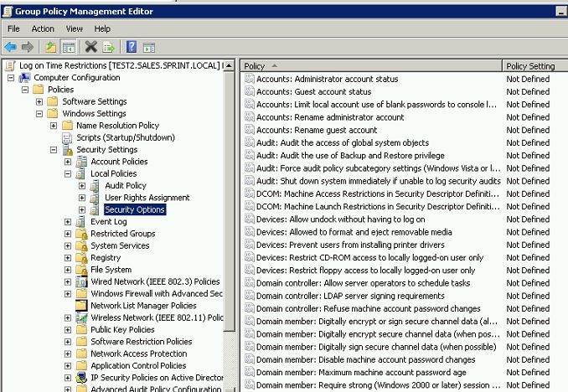Expand the Software Settings node
The height and width of the screenshot is (392, 568).
39,102
